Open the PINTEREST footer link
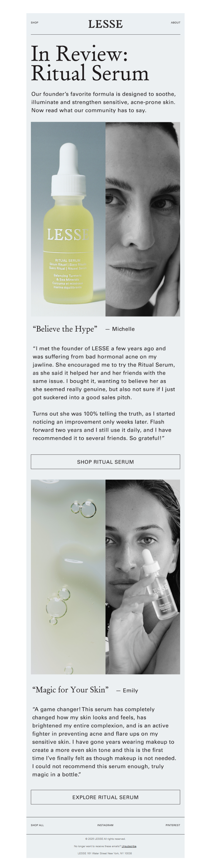 173,825
